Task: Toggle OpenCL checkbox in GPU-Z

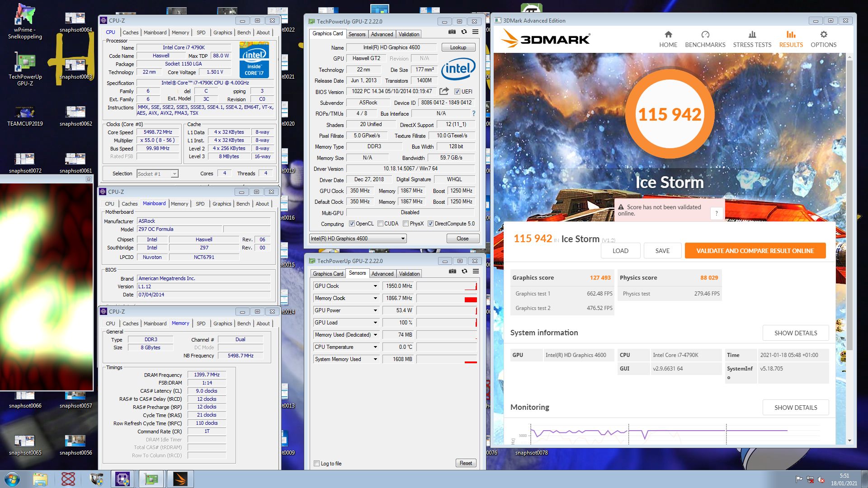Action: tap(352, 224)
